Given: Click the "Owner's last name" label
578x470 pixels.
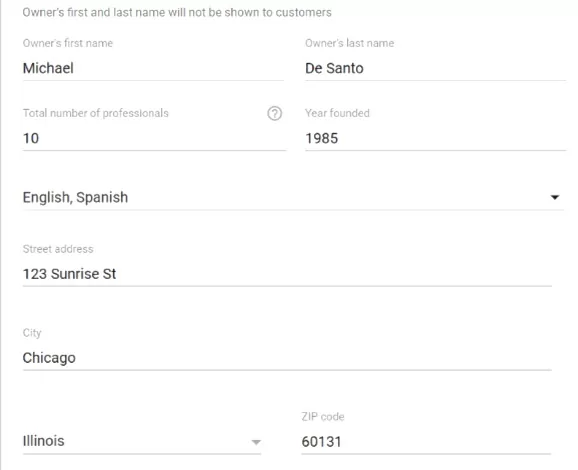Looking at the screenshot, I should pyautogui.click(x=349, y=43).
